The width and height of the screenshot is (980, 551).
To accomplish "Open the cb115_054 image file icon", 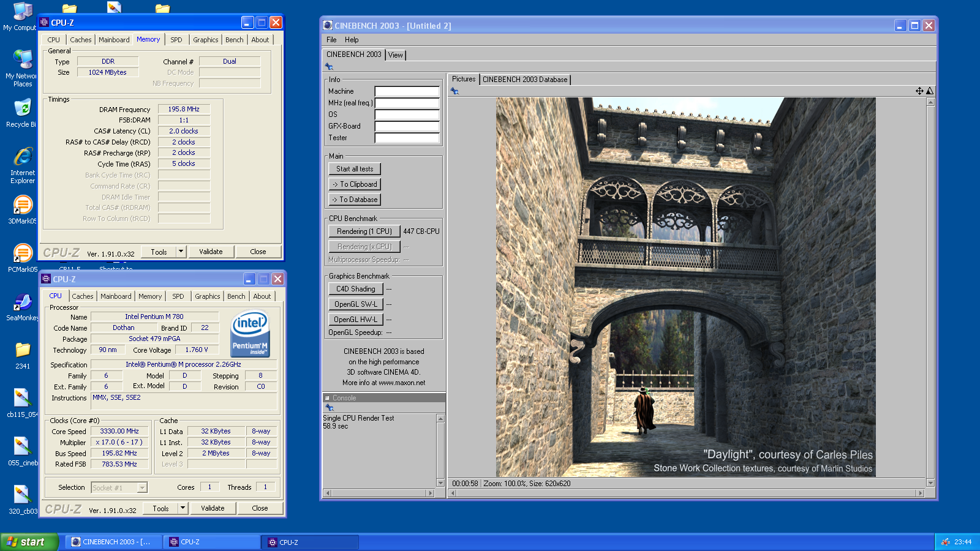I will pyautogui.click(x=23, y=399).
